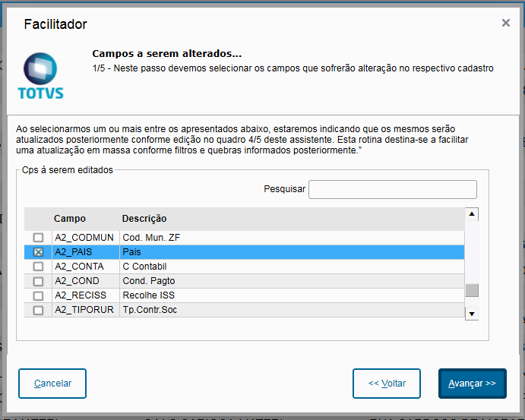Select the A2_RECISS checkbox
Image resolution: width=525 pixels, height=420 pixels.
coord(38,295)
